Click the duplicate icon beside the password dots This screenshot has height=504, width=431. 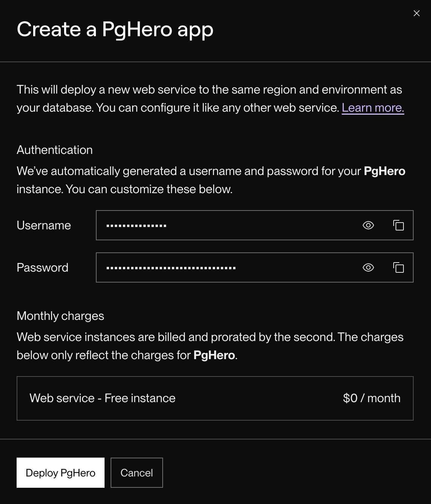coord(398,267)
